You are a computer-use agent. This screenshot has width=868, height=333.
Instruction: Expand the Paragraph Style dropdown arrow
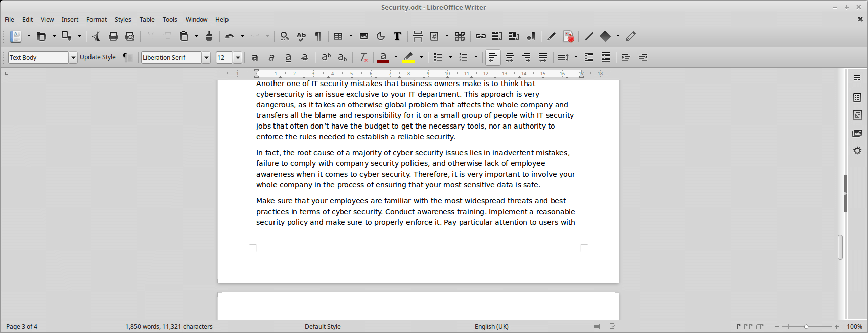(73, 57)
